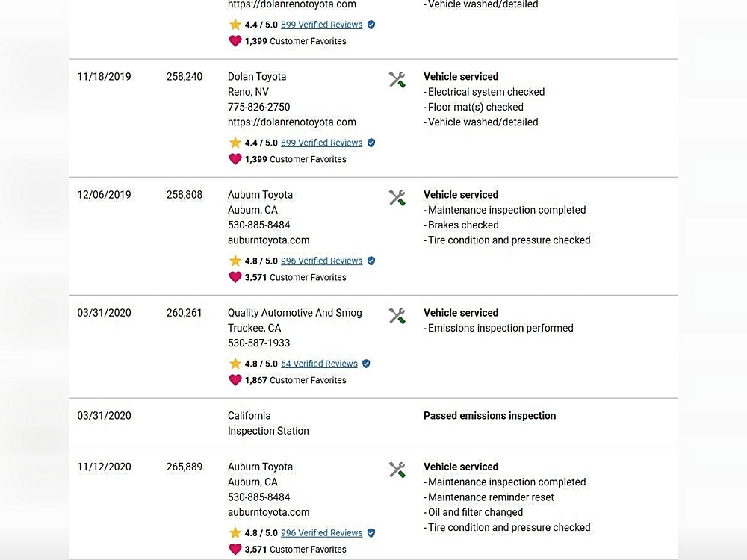Open 899 Verified Reviews in the 11/18/2019 entry

(321, 143)
